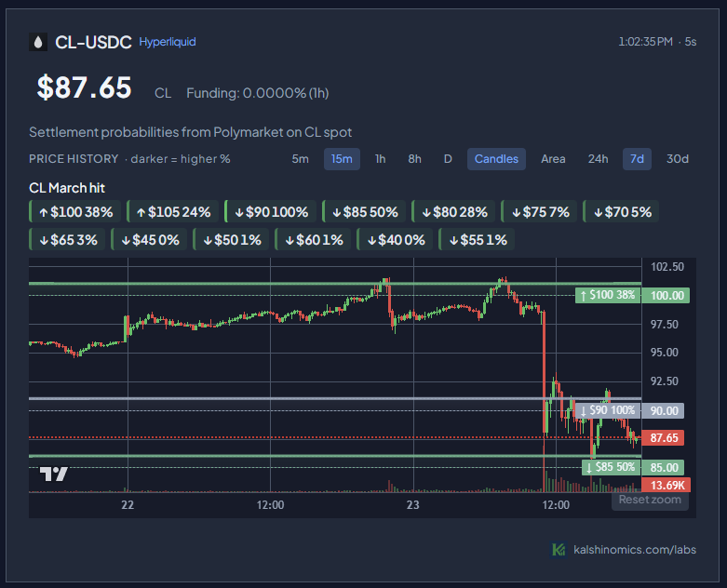Select the 15m interval

342,159
